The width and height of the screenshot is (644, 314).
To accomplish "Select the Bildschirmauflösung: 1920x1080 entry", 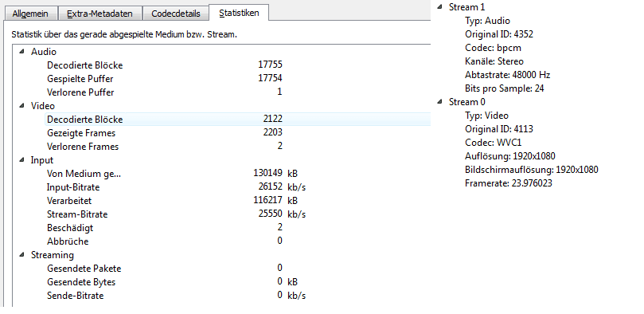I will (x=532, y=170).
